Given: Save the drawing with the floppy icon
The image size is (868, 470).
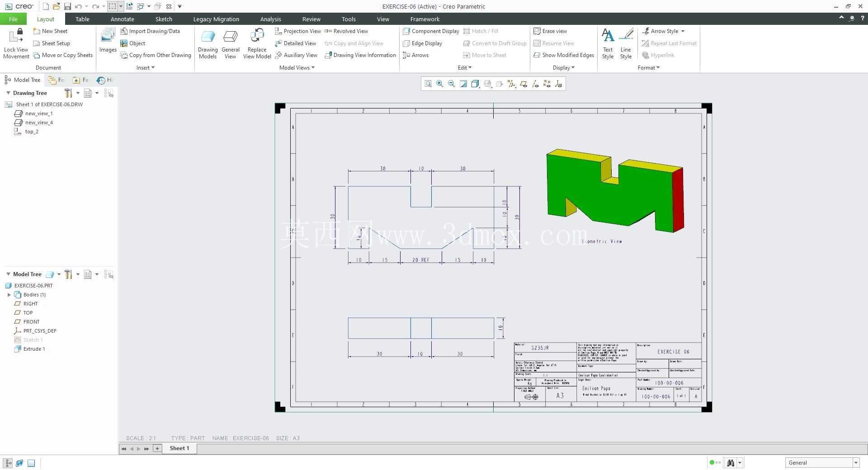Looking at the screenshot, I should click(x=67, y=6).
